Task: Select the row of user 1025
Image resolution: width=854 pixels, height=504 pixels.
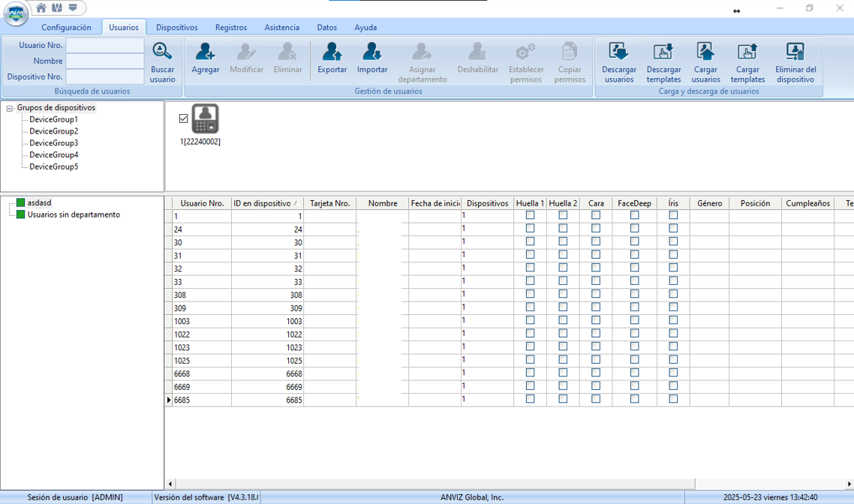Action: (x=510, y=360)
